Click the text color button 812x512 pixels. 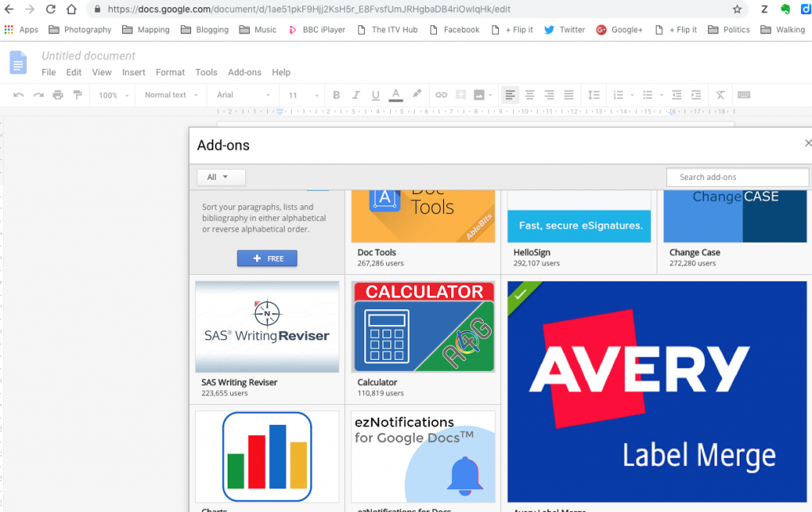click(x=396, y=95)
